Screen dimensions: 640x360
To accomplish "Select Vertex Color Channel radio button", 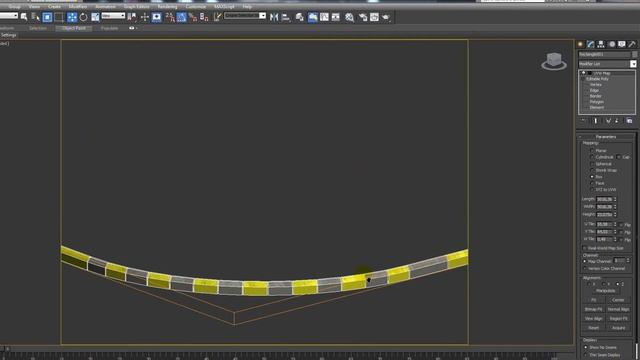I will [x=585, y=269].
